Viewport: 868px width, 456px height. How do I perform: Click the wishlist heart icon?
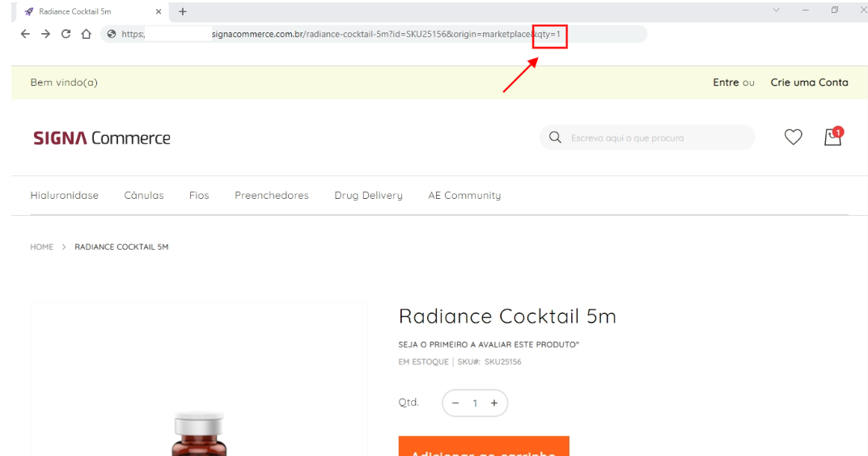794,138
